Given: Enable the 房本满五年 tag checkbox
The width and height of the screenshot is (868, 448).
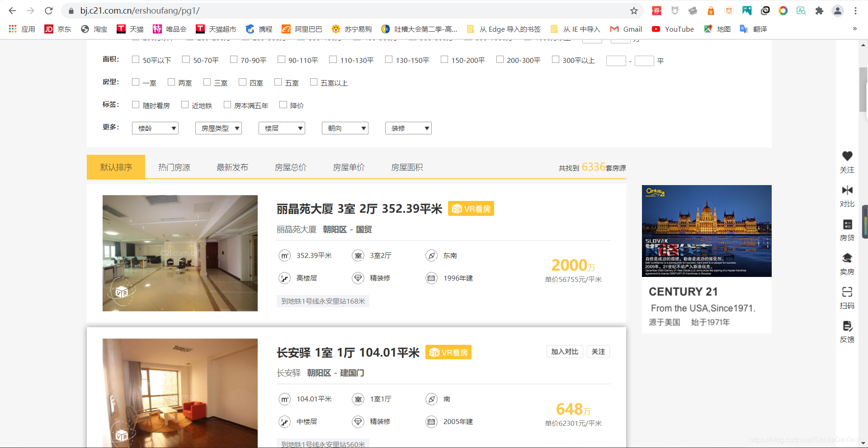Looking at the screenshot, I should click(227, 105).
